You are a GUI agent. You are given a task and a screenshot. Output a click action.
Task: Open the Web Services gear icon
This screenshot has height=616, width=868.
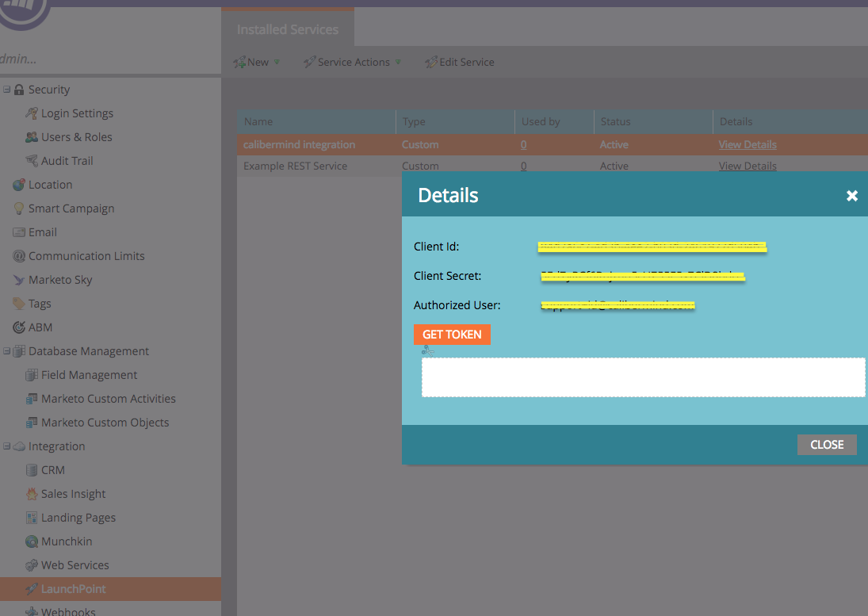coord(32,565)
